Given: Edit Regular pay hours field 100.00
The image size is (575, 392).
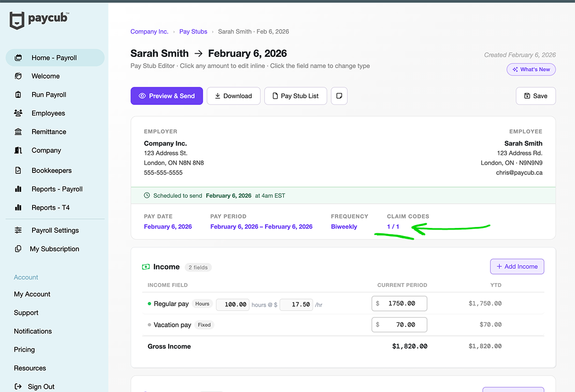Looking at the screenshot, I should click(x=233, y=304).
